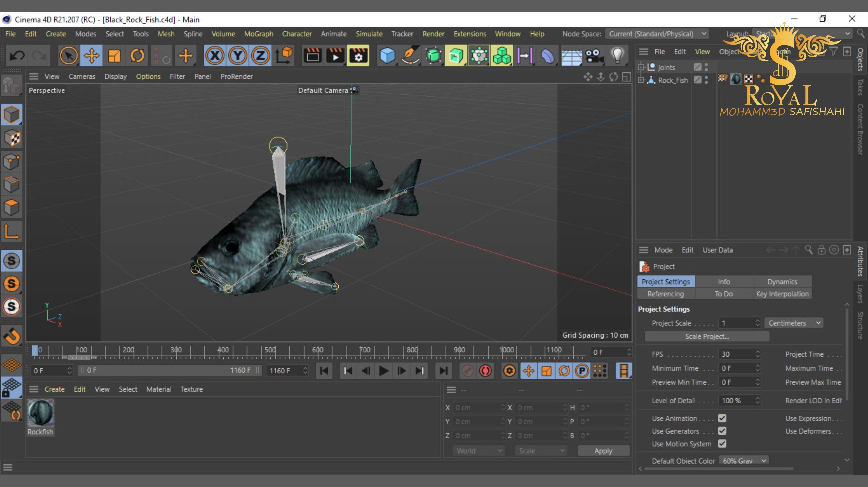
Task: Switch to the Dynamics tab
Action: click(x=782, y=282)
